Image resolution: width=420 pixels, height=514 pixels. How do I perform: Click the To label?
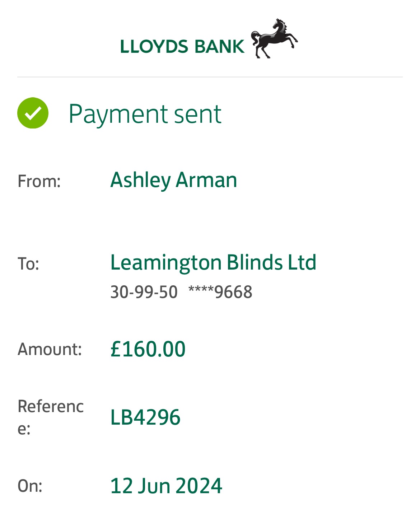pyautogui.click(x=28, y=264)
